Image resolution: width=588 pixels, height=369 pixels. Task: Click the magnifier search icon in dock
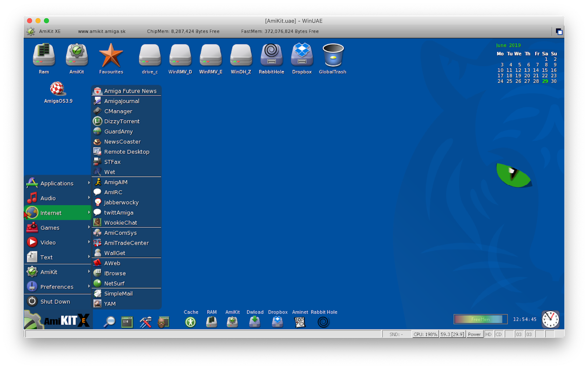click(109, 322)
